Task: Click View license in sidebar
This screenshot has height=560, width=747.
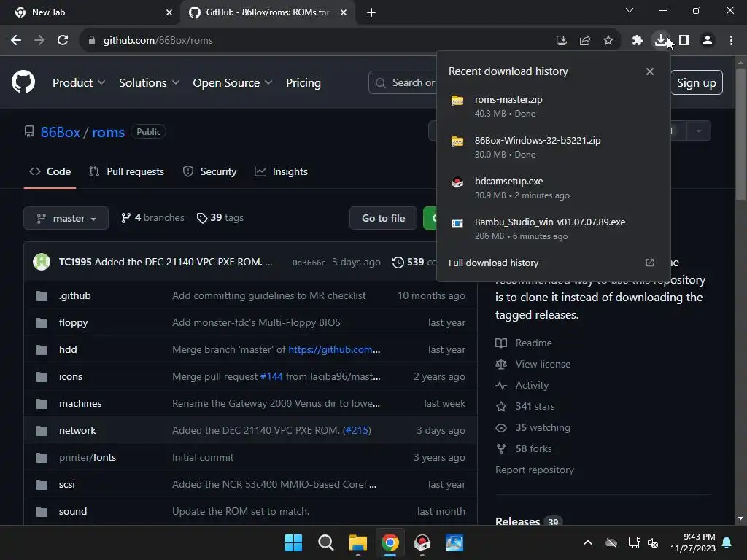Action: pyautogui.click(x=533, y=365)
